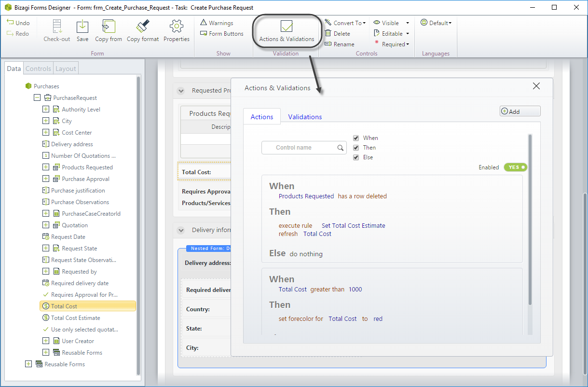
Task: Expand the Quotation tree node
Action: pos(46,225)
